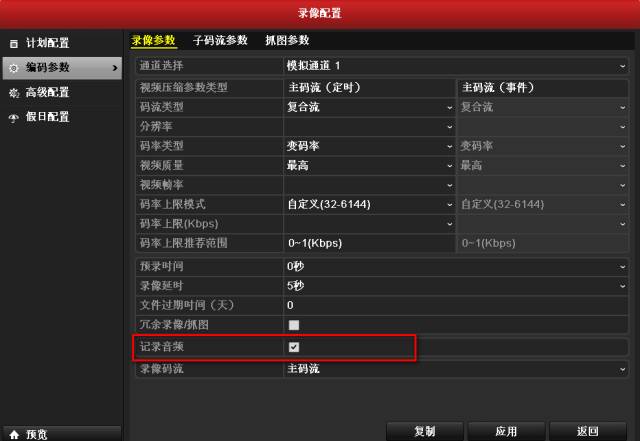
Task: Click the arrow beside 编码参数
Action: coord(115,68)
